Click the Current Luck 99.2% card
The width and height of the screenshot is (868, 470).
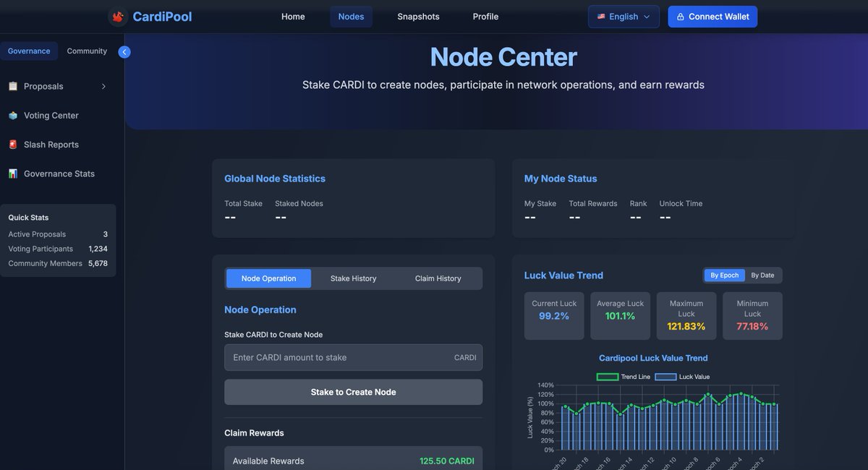[554, 316]
